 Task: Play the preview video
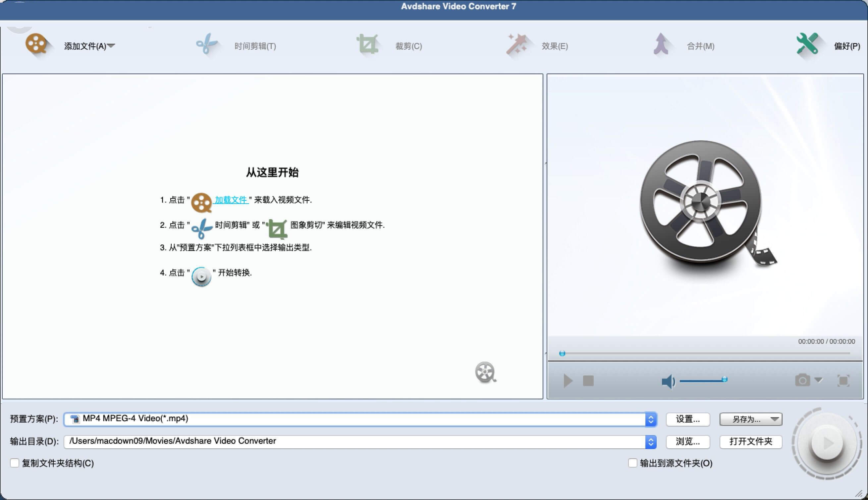[x=568, y=381]
